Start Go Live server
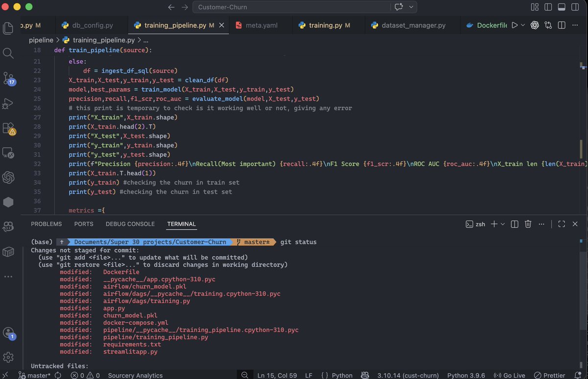This screenshot has height=379, width=588. point(510,375)
